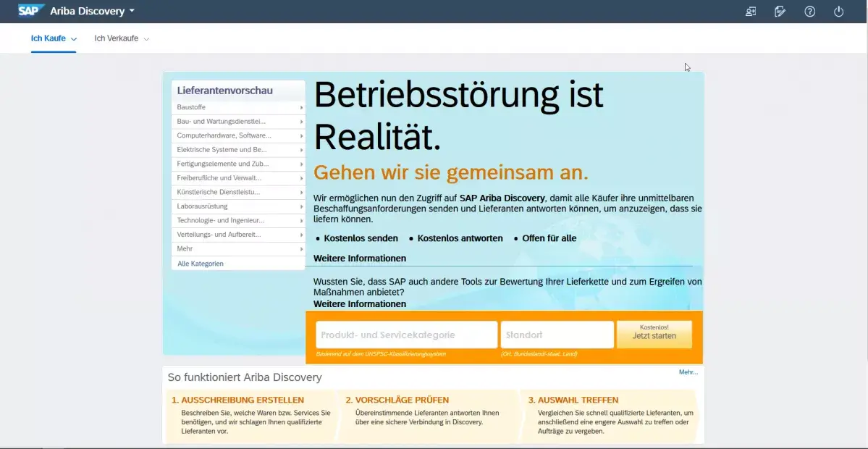Open Computerhardware, Software... category
The width and height of the screenshot is (868, 449).
pos(238,135)
